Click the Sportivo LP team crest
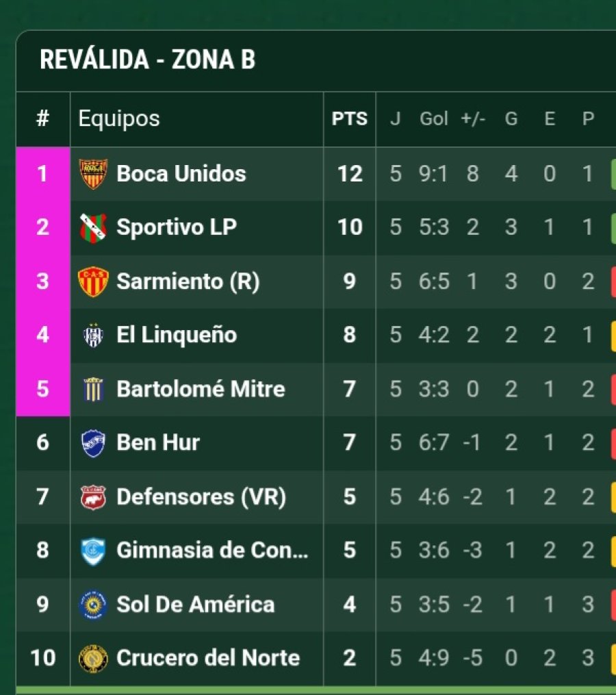Viewport: 616px width, 695px height. tap(93, 227)
